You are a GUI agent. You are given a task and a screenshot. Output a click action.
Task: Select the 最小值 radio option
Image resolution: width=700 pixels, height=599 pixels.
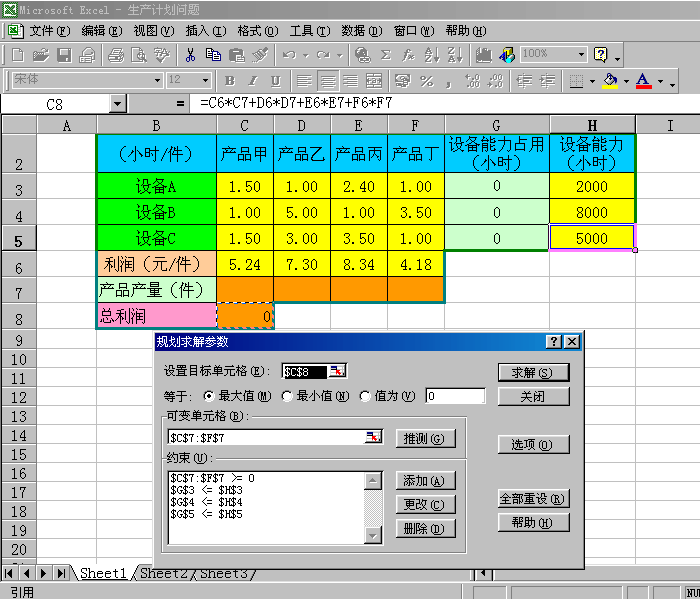click(287, 396)
